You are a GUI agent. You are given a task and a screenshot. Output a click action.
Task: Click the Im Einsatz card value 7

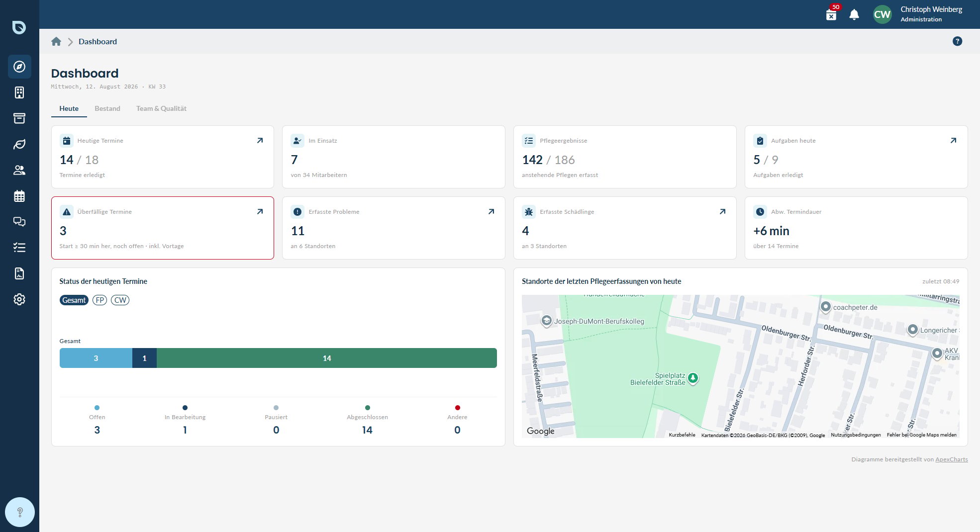pyautogui.click(x=294, y=160)
